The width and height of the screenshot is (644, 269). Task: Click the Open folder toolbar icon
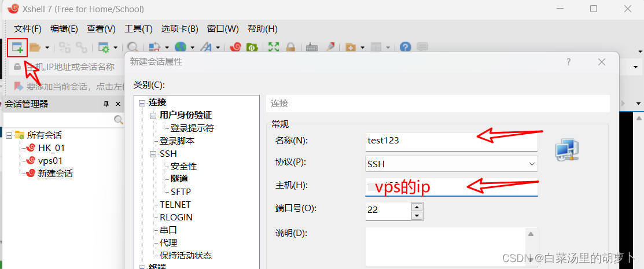35,47
